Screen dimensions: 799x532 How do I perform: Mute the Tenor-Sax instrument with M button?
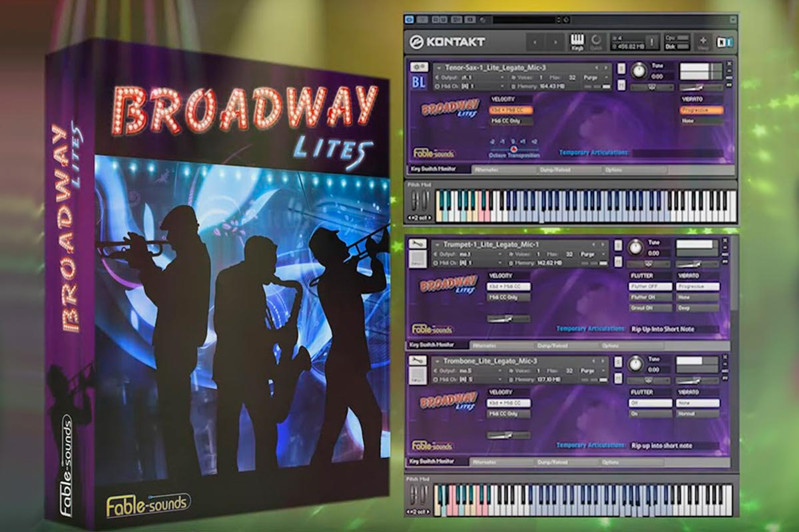[x=621, y=85]
